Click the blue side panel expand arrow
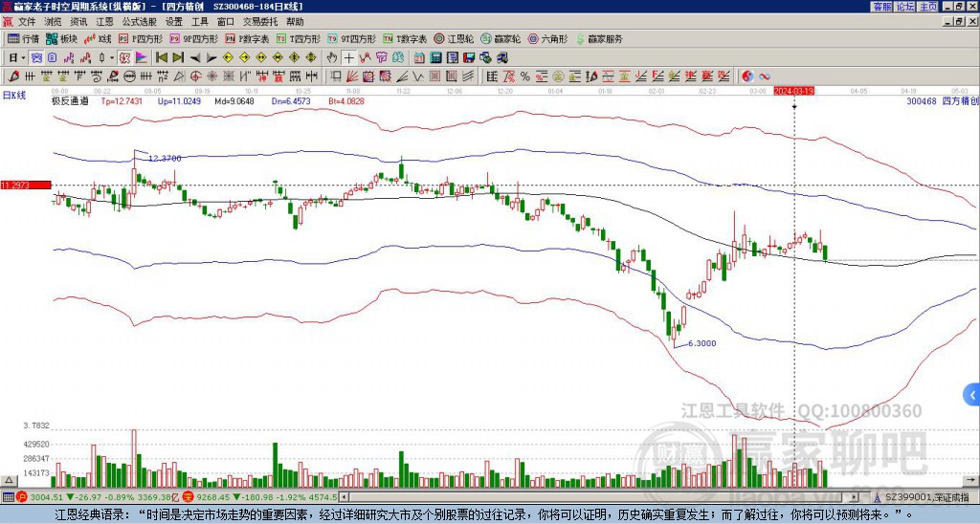 [972, 395]
